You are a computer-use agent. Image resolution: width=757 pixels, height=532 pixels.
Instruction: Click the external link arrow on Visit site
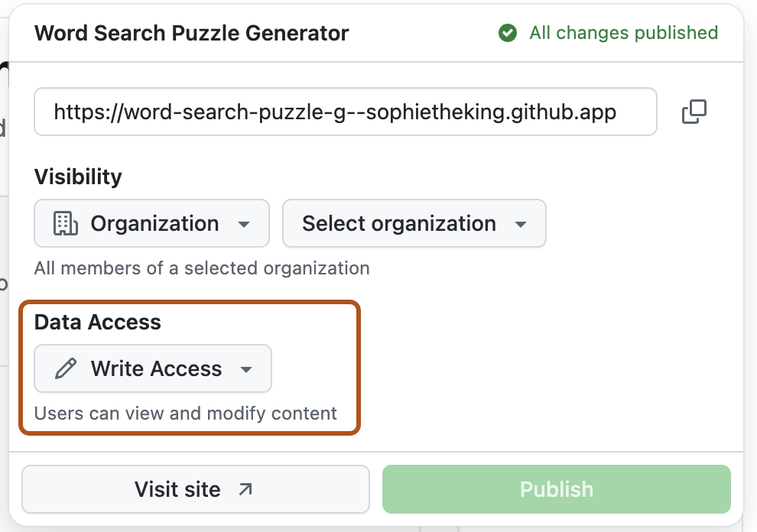coord(245,488)
